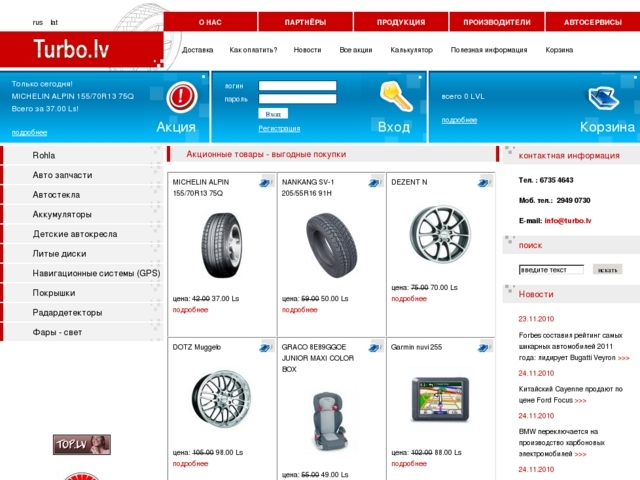Select Детские автокресла category
This screenshot has width=640, height=480.
tap(83, 234)
